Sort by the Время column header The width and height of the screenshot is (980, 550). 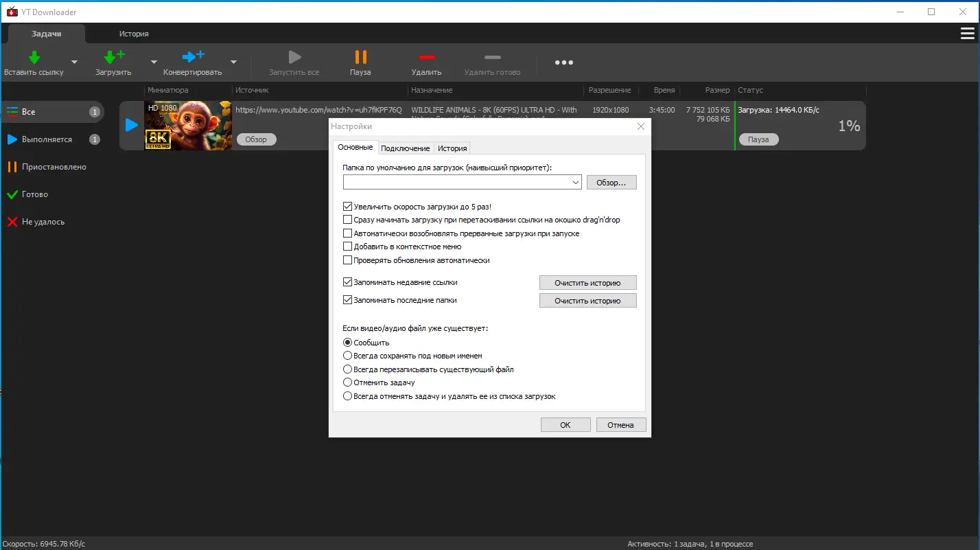point(664,90)
